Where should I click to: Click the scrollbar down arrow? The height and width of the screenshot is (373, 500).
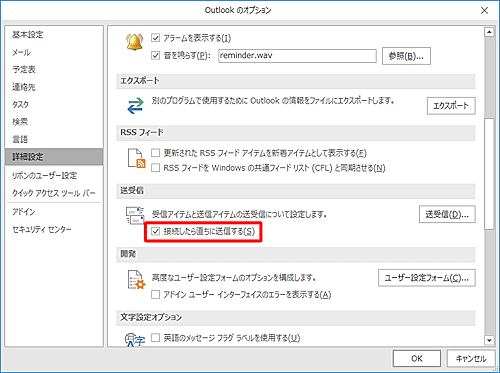[x=489, y=340]
